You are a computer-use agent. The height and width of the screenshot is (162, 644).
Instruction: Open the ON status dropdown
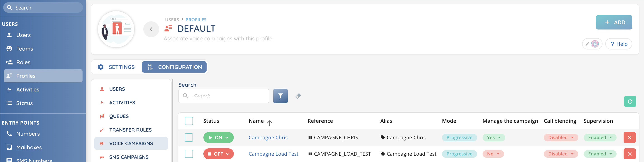218,137
